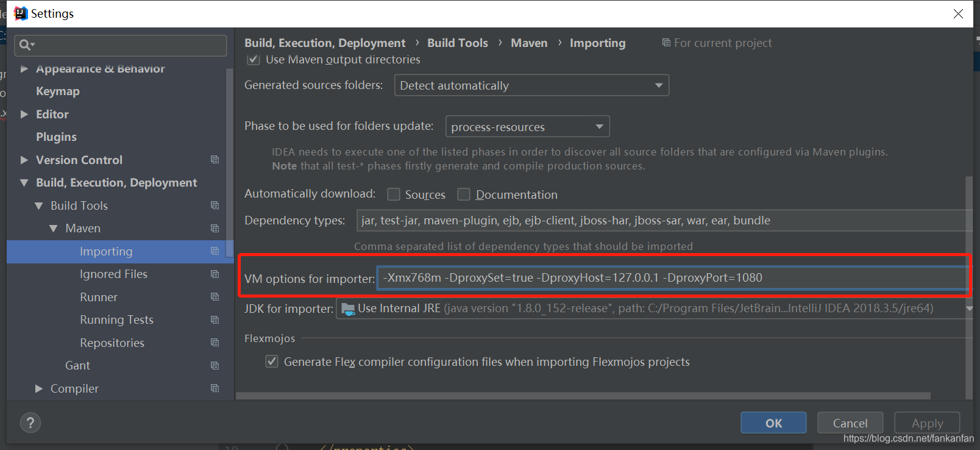Screen dimensions: 980x450
Task: Click the project-level icon beside Importing
Action: (x=215, y=251)
